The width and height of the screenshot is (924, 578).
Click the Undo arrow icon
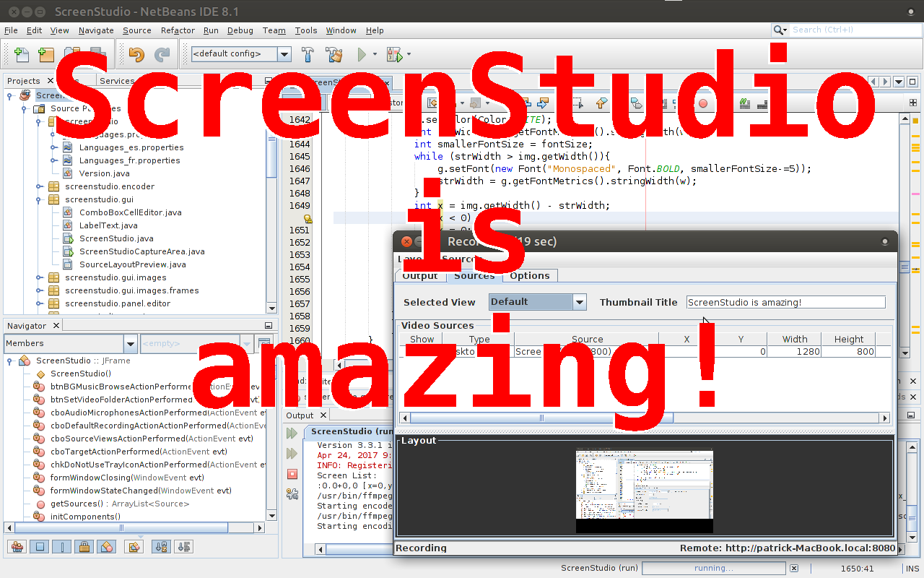pyautogui.click(x=136, y=54)
